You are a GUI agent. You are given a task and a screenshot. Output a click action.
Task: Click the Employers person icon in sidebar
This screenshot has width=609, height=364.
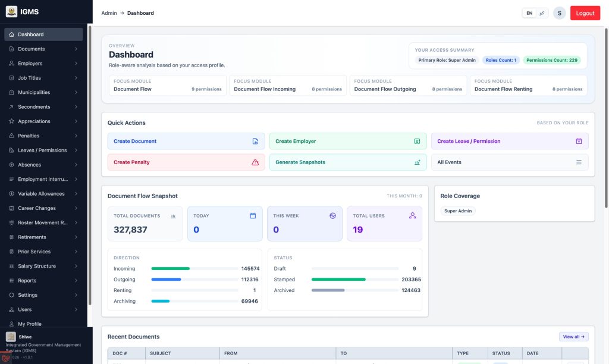pyautogui.click(x=11, y=63)
